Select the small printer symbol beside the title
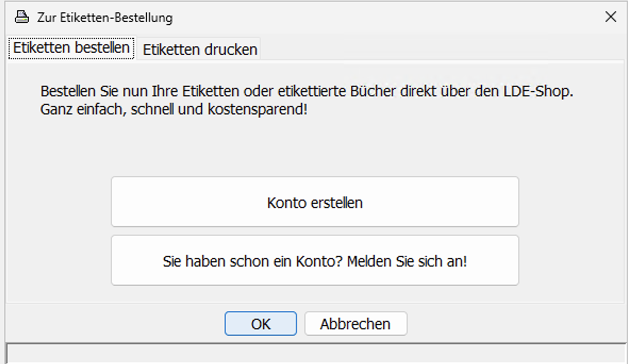This screenshot has width=628, height=364. 21,18
